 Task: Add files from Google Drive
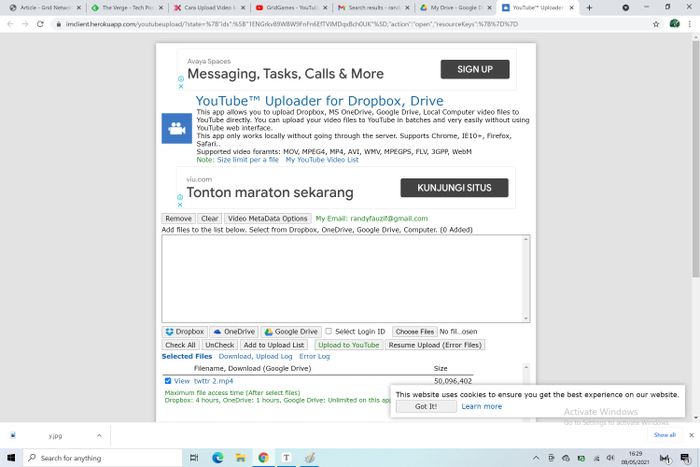tap(291, 332)
